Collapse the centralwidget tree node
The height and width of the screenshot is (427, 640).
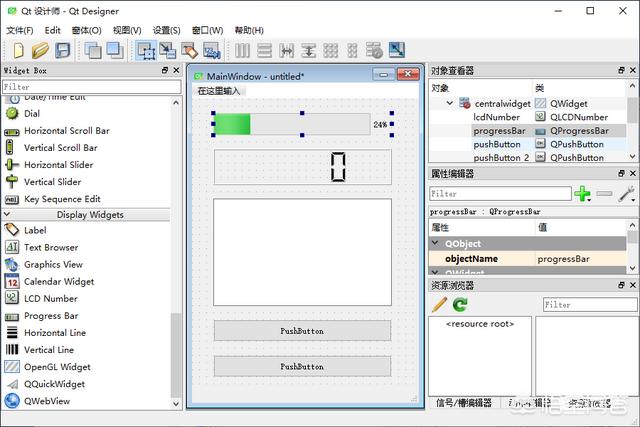tap(449, 103)
